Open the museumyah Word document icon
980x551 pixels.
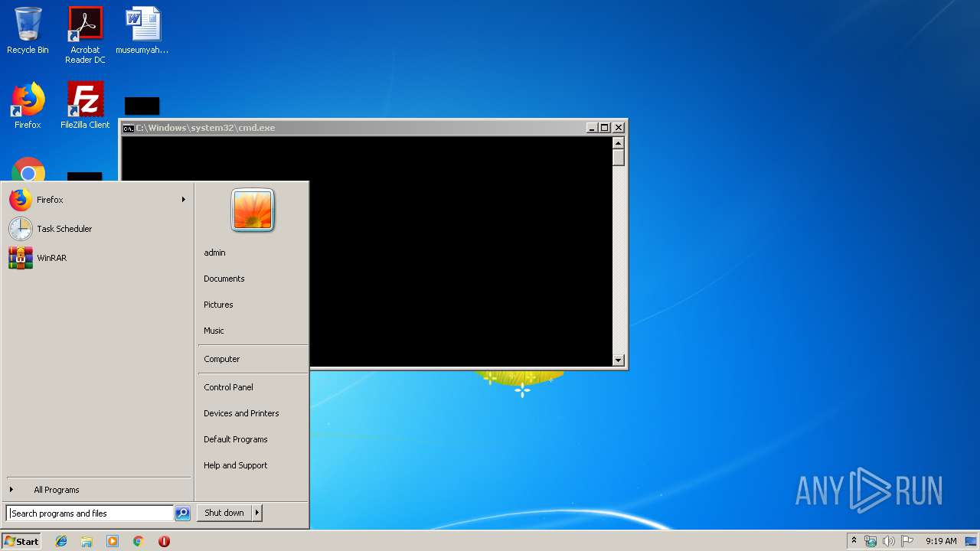[x=142, y=31]
